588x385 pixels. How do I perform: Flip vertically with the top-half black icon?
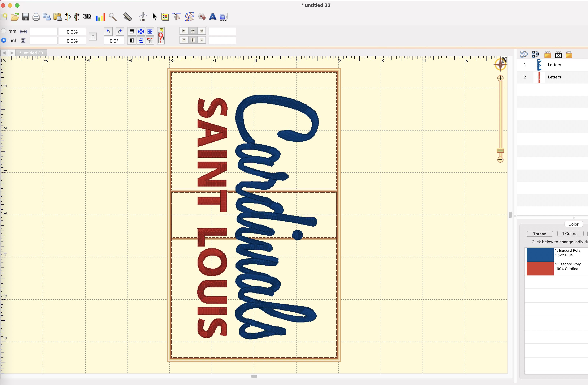(132, 31)
